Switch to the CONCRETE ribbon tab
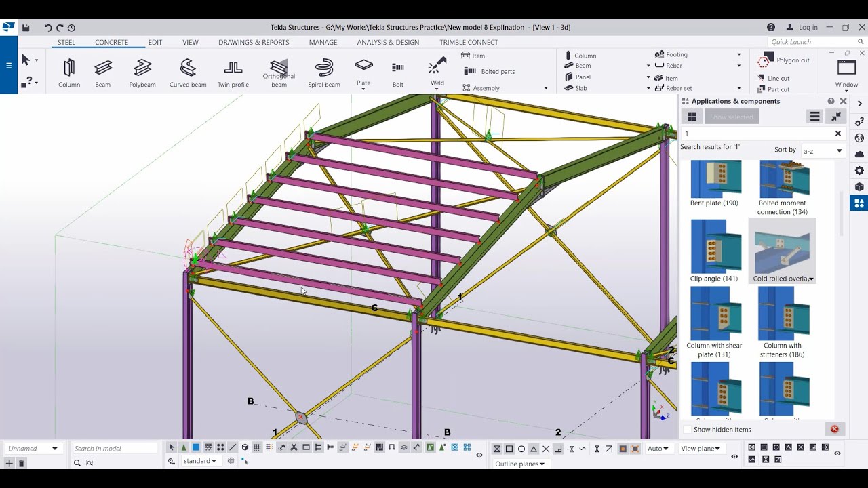This screenshot has height=488, width=868. [x=111, y=42]
